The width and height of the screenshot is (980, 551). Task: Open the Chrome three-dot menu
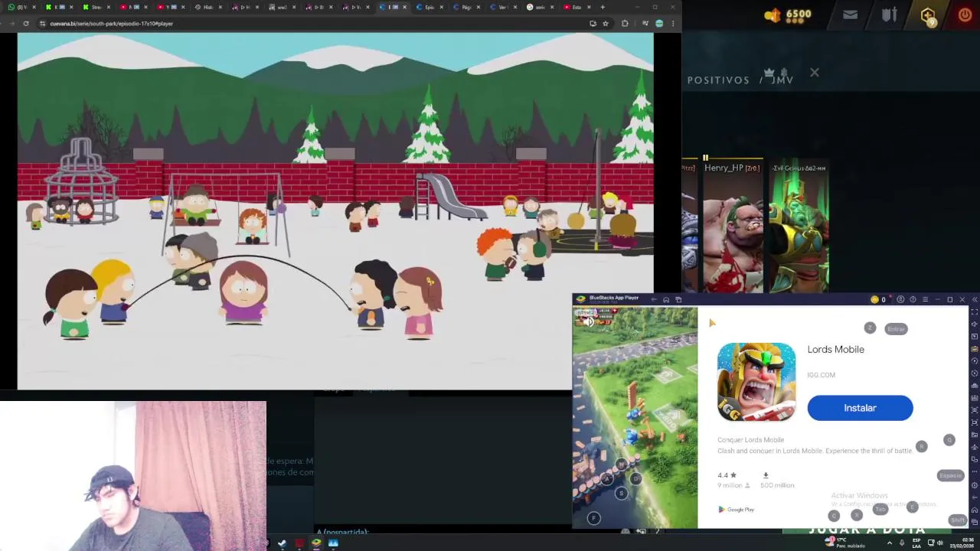coord(673,24)
